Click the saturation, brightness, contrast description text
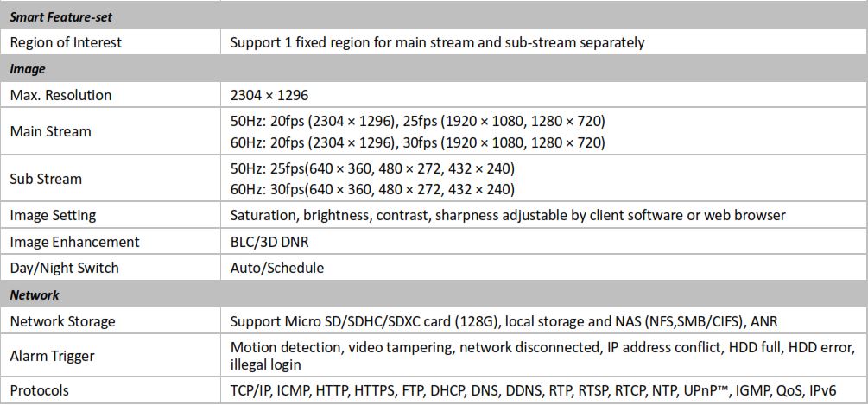Image resolution: width=868 pixels, height=405 pixels. (508, 215)
